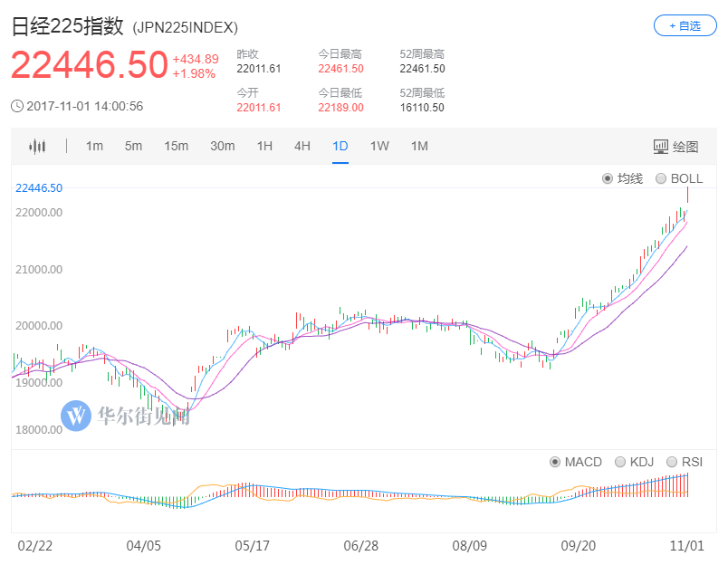The height and width of the screenshot is (565, 728).
Task: Click the 04/05 date axis label
Action: click(x=143, y=545)
